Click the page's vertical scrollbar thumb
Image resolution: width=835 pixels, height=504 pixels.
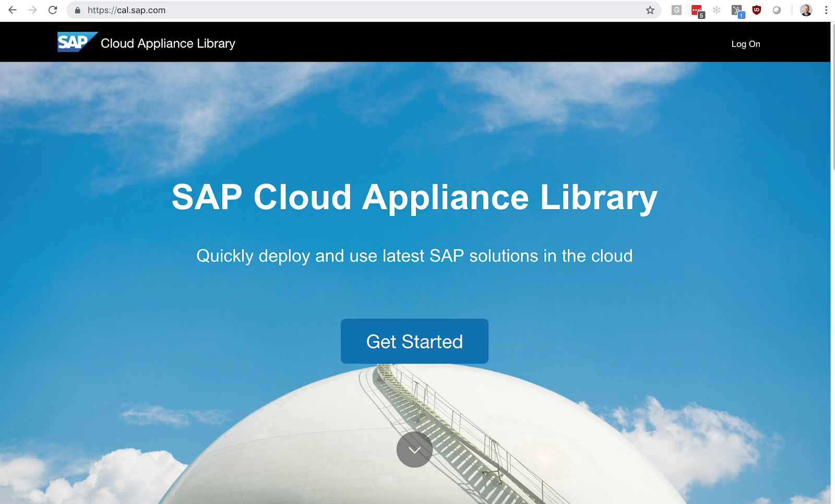(833, 97)
